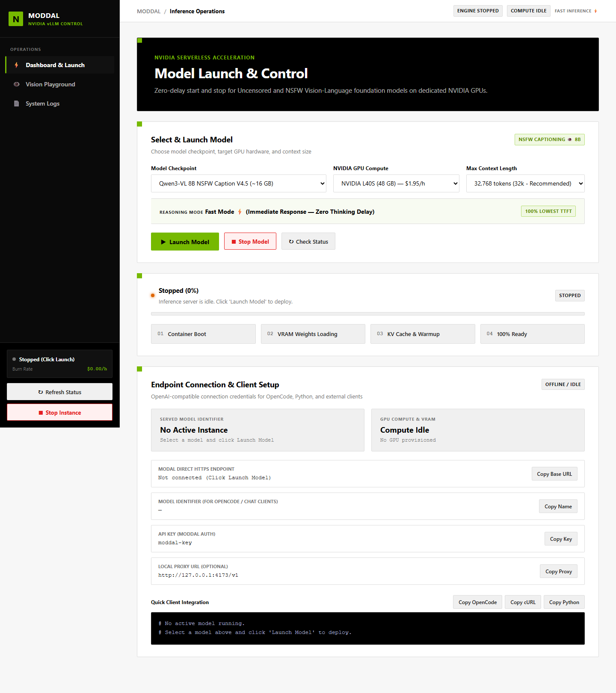Click the 01 Container Boot step
Viewport: 616px width, 693px height.
coord(203,334)
